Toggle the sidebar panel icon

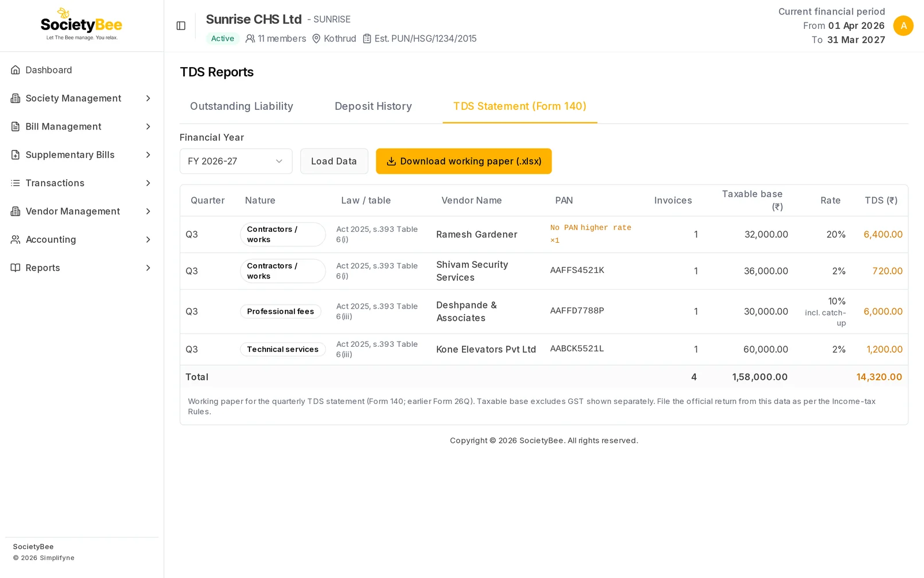pos(181,26)
